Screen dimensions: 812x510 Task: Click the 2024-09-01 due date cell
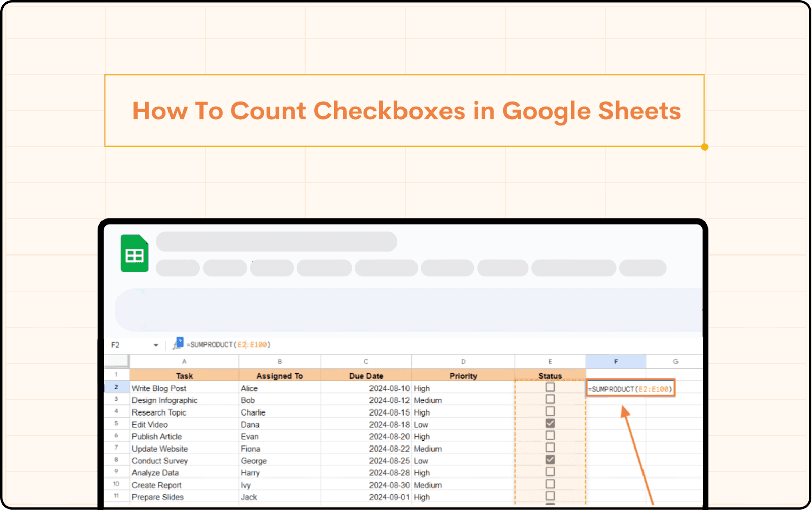(366, 497)
